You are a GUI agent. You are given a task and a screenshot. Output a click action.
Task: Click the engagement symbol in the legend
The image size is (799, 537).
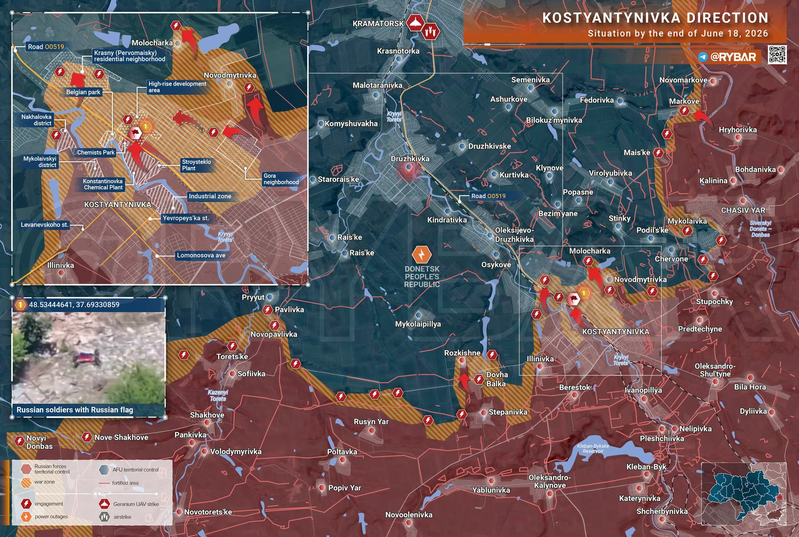point(26,504)
